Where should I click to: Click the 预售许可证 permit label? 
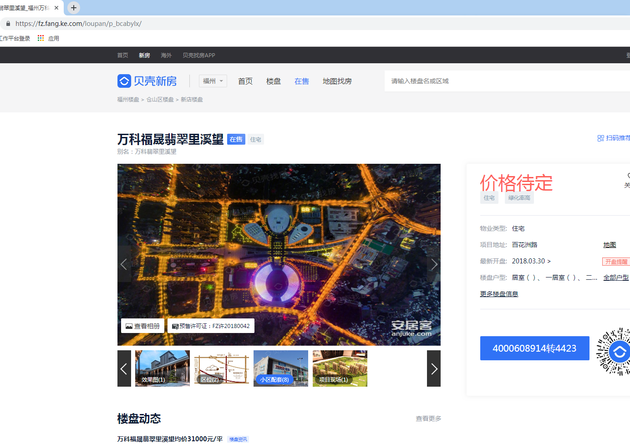pos(211,326)
